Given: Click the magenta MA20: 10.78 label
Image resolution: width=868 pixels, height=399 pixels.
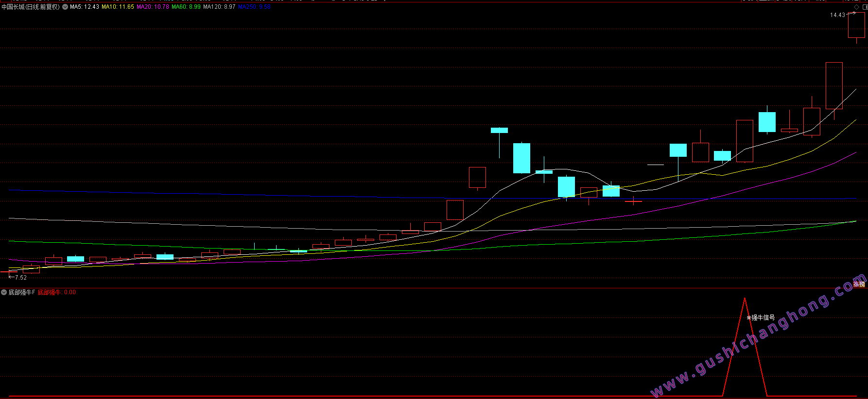Looking at the screenshot, I should [x=153, y=7].
